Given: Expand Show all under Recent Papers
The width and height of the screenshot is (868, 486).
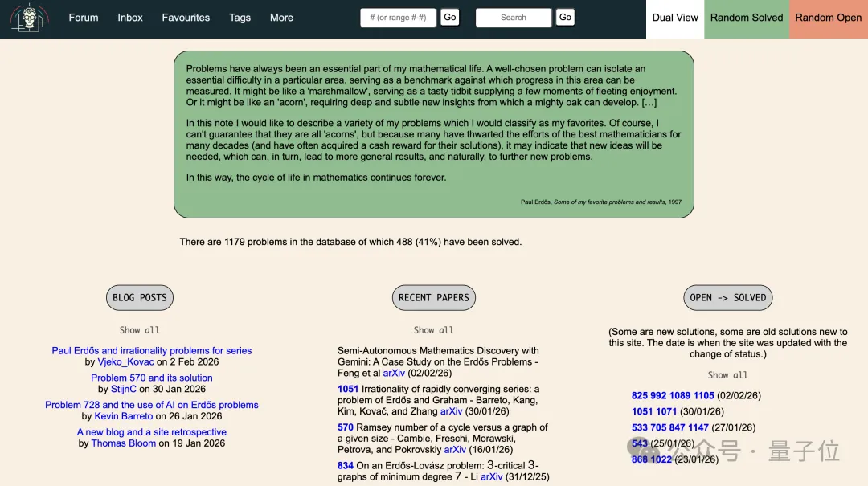Looking at the screenshot, I should (434, 330).
